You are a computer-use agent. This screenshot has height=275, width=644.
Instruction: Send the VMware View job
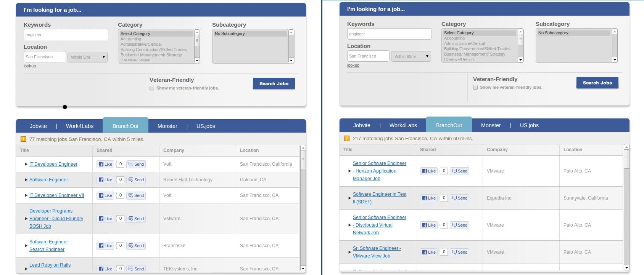pyautogui.click(x=460, y=252)
